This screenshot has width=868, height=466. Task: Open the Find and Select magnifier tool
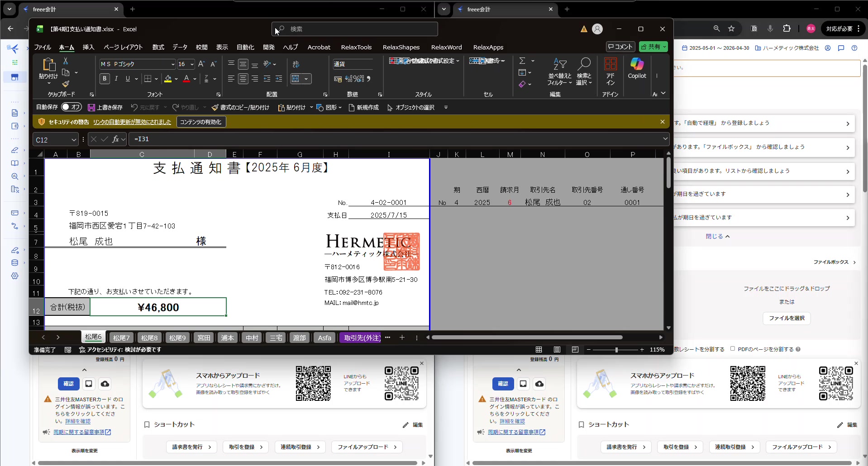pos(584,65)
